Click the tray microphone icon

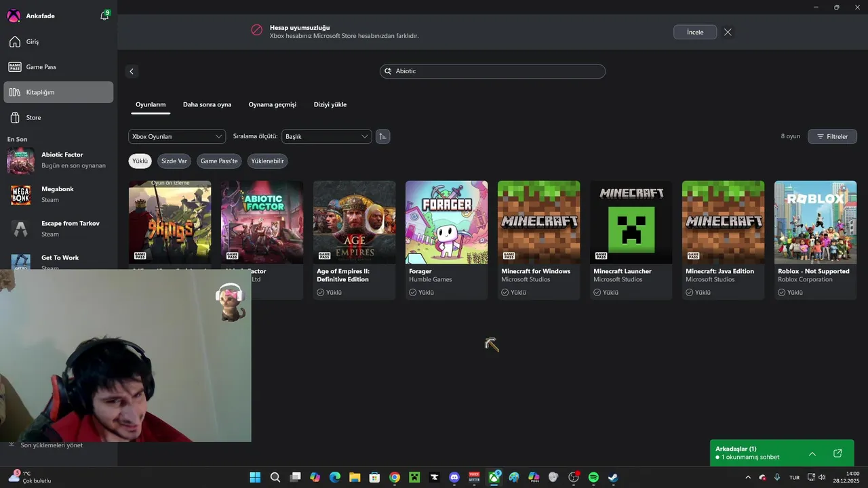coord(776,477)
